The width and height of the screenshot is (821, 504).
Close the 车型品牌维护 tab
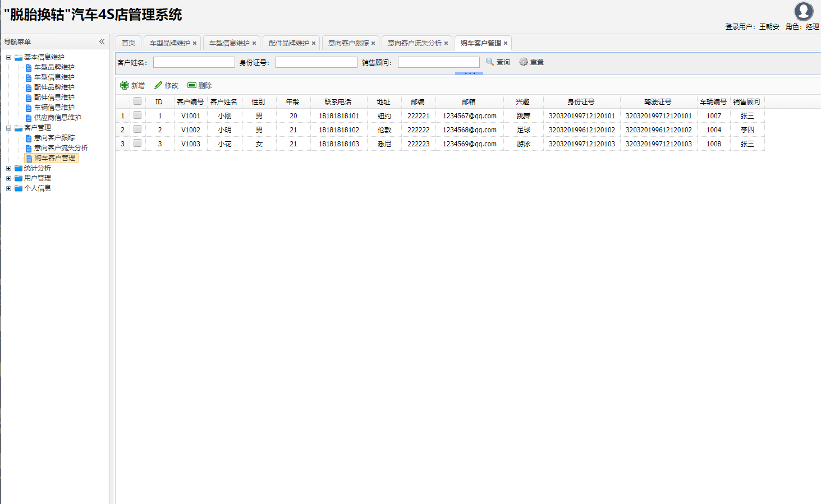195,43
